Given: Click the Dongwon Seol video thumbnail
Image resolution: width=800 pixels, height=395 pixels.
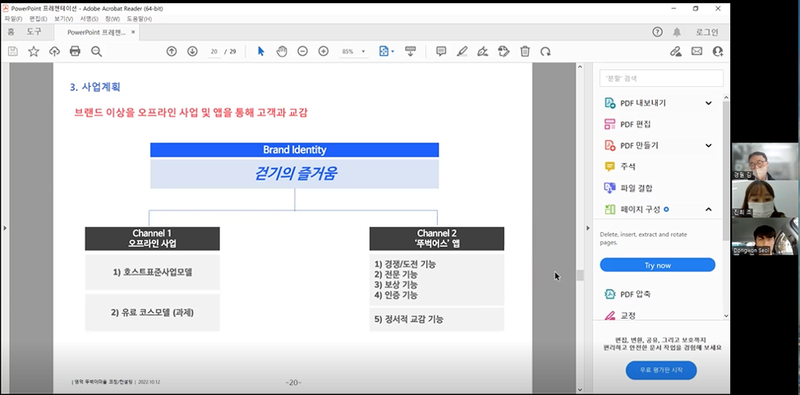Looking at the screenshot, I should point(765,236).
